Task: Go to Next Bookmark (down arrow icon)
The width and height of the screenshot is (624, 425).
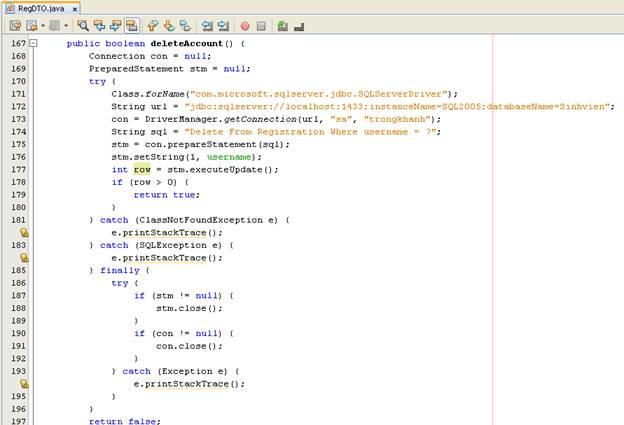Action: point(169,26)
